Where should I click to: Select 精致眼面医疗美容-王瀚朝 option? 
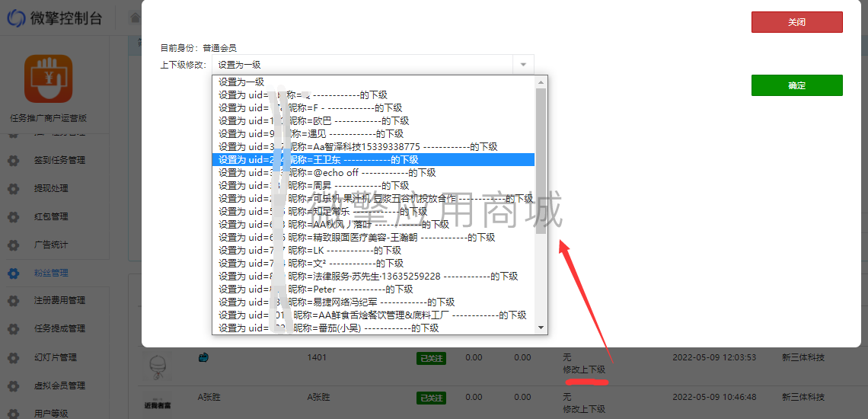click(x=374, y=237)
